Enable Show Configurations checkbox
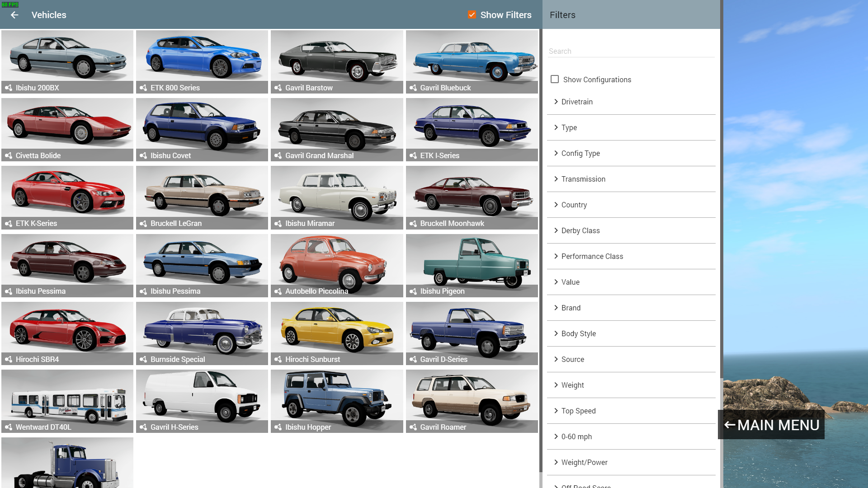This screenshot has width=868, height=488. tap(555, 79)
